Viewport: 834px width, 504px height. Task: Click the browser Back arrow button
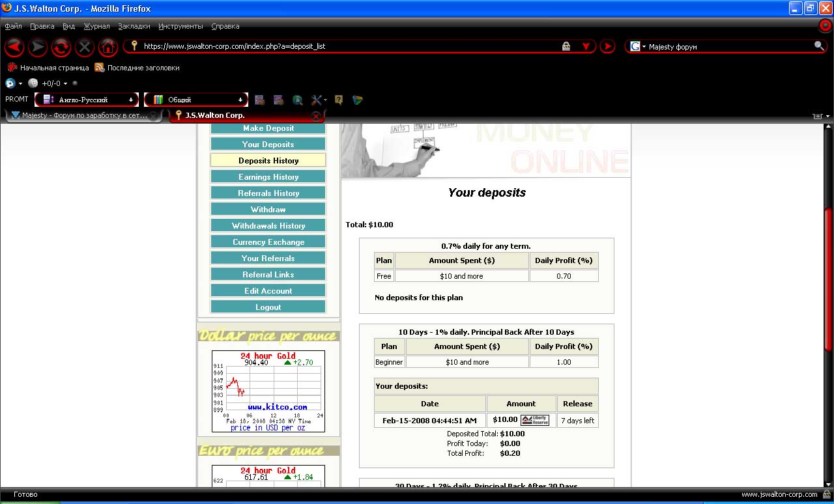[x=14, y=47]
